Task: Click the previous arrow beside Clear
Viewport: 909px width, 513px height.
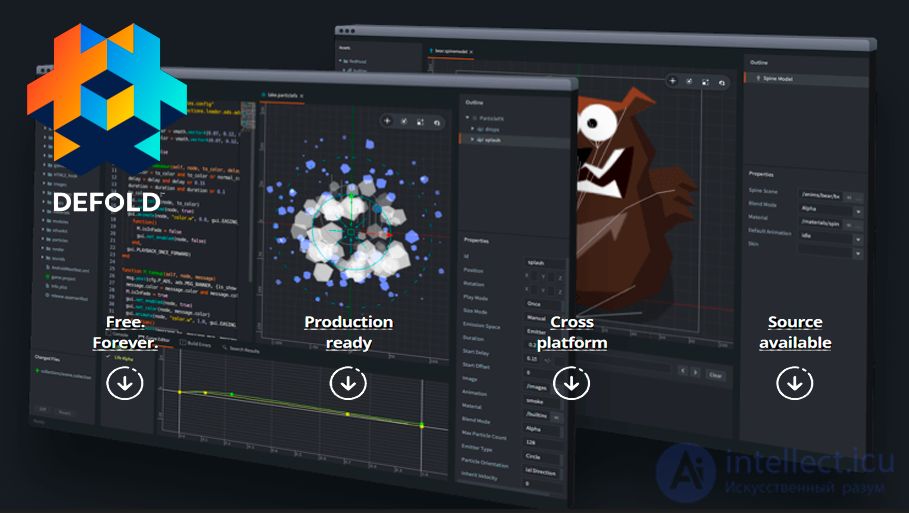Action: [683, 371]
